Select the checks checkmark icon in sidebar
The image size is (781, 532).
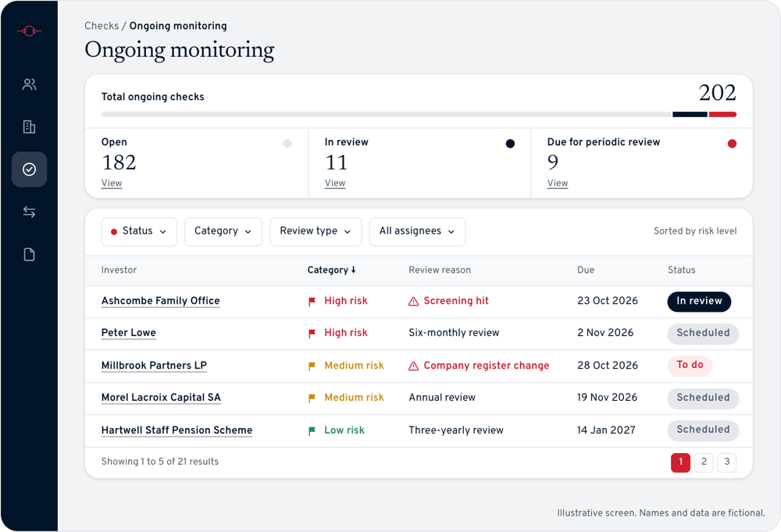point(29,170)
